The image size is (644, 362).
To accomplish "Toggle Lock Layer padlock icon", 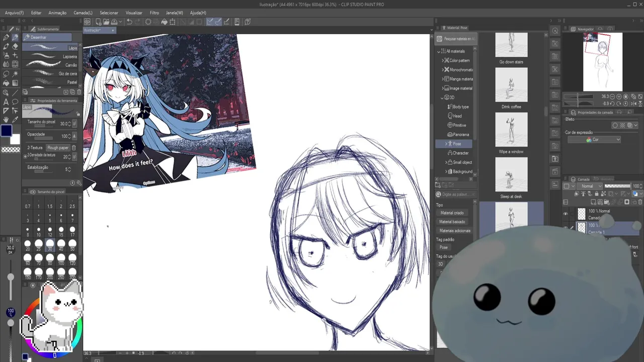I will tap(597, 194).
